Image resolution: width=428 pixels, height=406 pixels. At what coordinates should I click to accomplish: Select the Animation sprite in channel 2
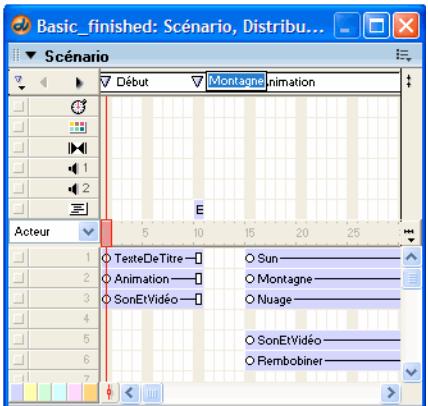(152, 279)
